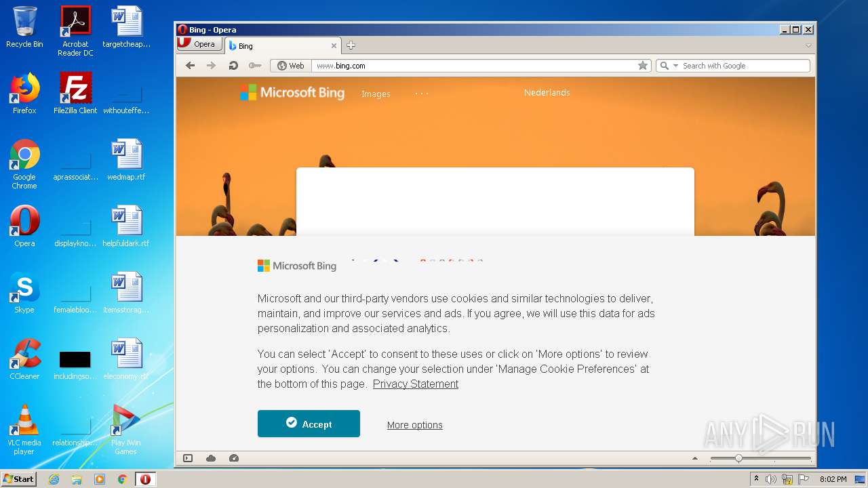Open Acrobat Reader DC shortcut
Screen dimensions: 868x488
pos(75,31)
